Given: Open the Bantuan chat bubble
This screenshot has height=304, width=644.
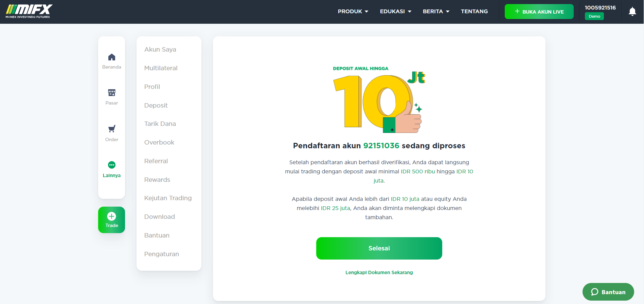Looking at the screenshot, I should 608,292.
